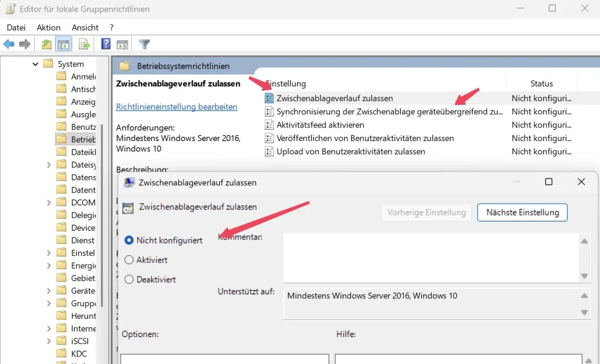600x364 pixels.
Task: Select Synchronisierung der Zwischenablage geräteübergreifend row
Action: pyautogui.click(x=390, y=111)
